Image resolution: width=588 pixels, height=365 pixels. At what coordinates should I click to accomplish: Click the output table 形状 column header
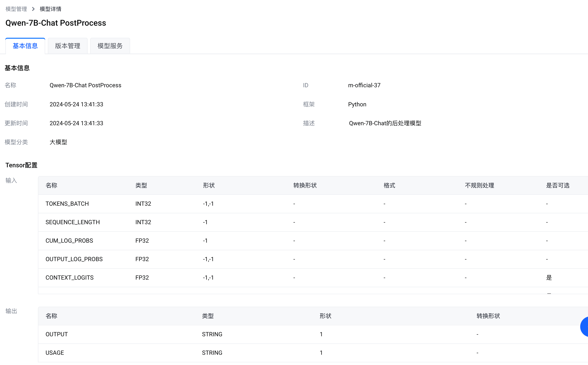point(325,316)
